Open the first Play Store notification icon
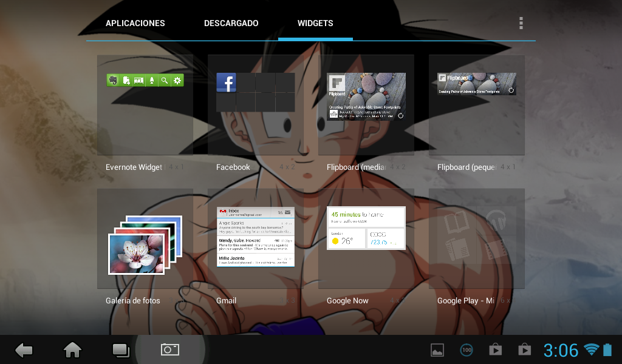The width and height of the screenshot is (622, 364). click(x=496, y=349)
